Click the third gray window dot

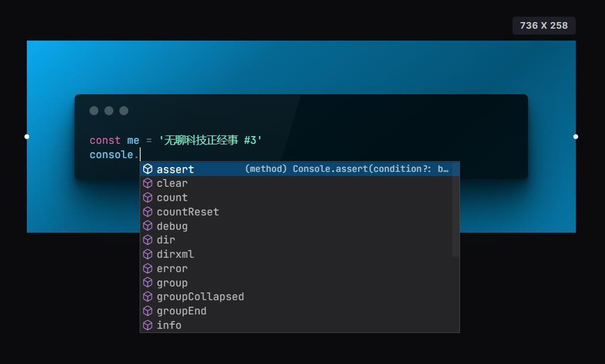point(124,111)
